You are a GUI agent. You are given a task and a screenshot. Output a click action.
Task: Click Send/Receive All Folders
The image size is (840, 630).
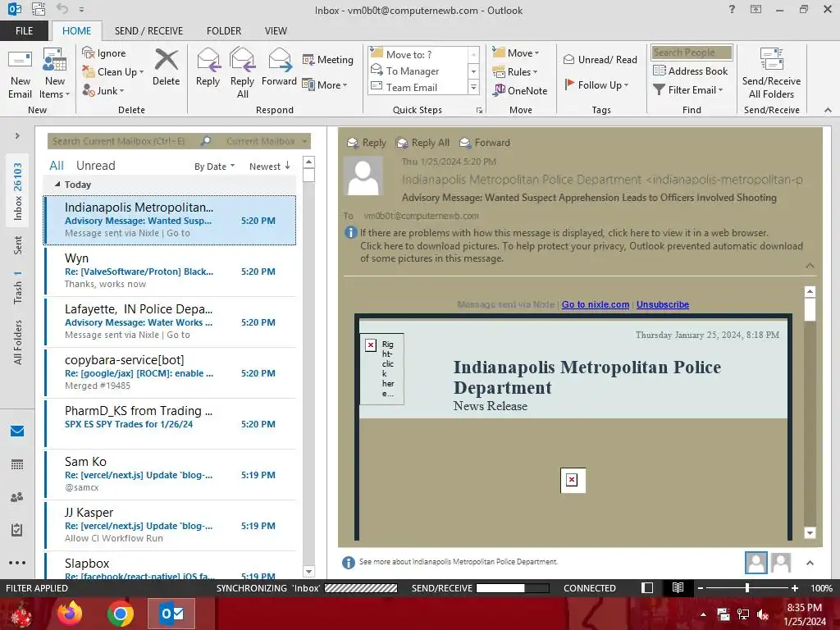tap(771, 74)
